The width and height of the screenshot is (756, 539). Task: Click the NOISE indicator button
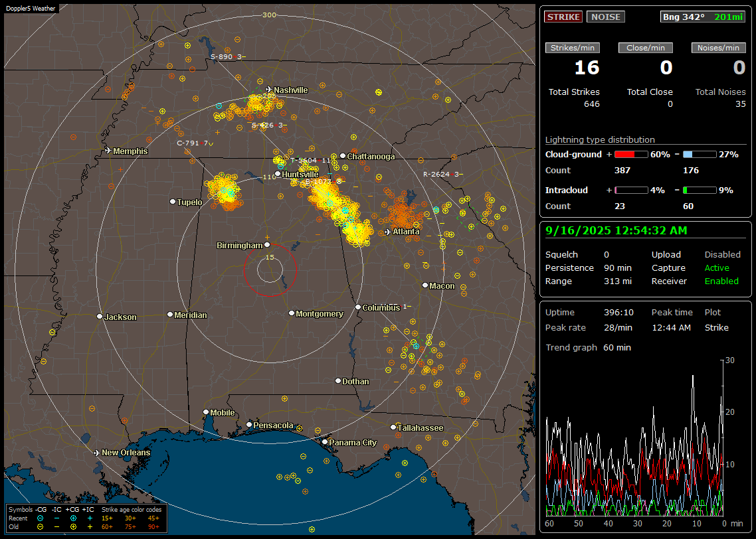pos(606,17)
